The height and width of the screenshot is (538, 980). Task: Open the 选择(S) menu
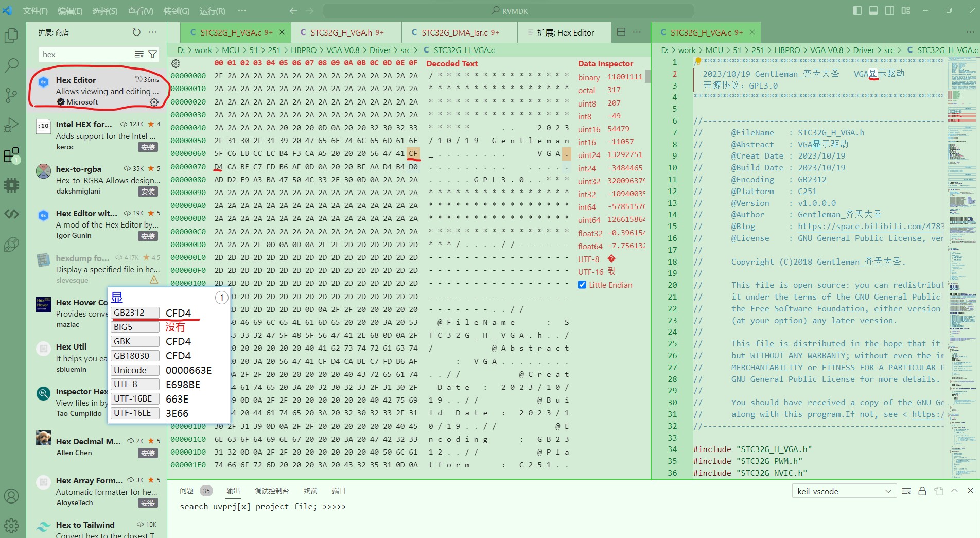105,11
